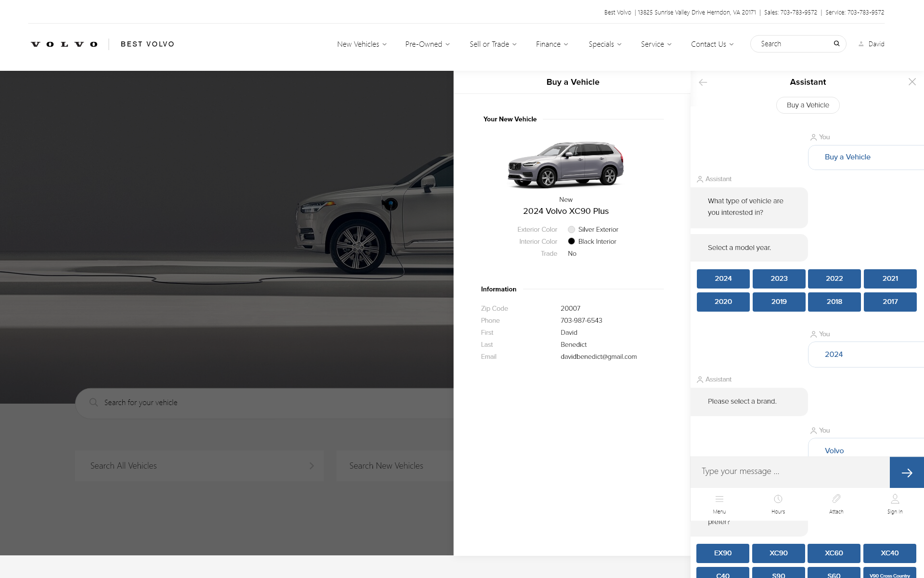924x578 pixels.
Task: Select the 2018 model year button
Action: (834, 302)
